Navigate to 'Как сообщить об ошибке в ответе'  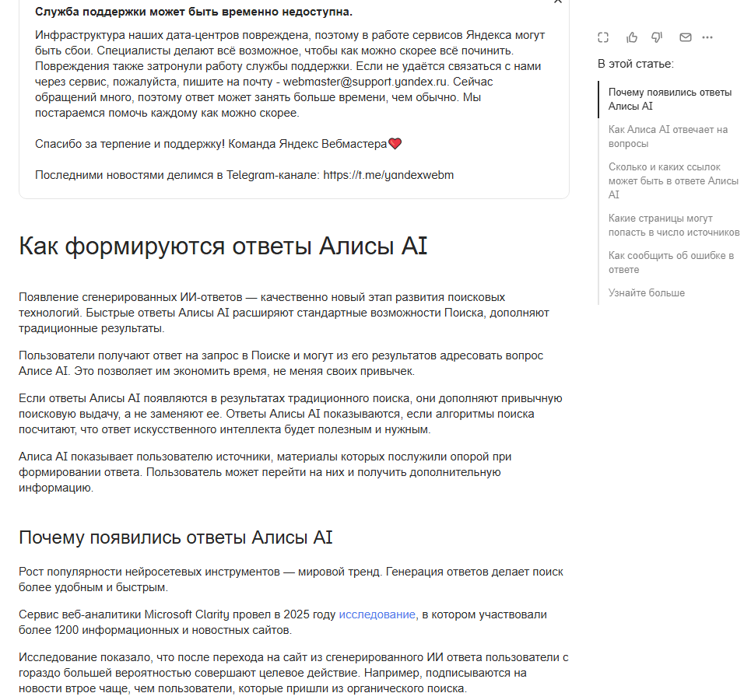coord(671,262)
